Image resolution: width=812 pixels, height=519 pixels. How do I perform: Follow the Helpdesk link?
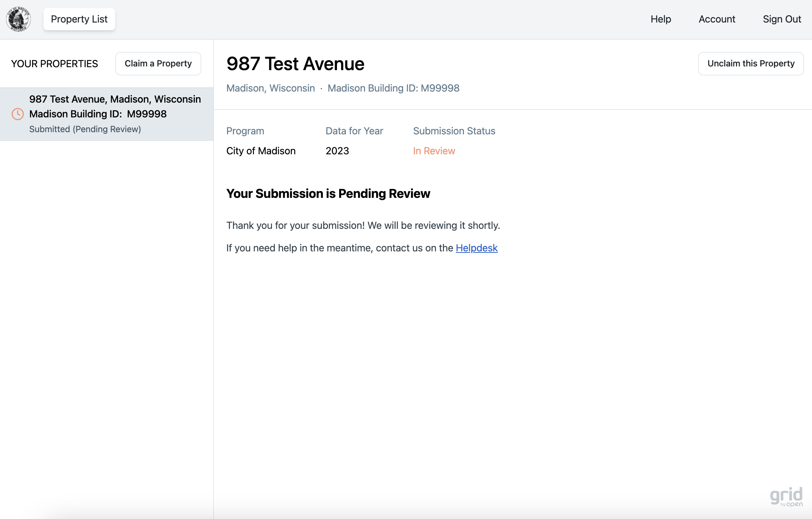click(x=476, y=248)
